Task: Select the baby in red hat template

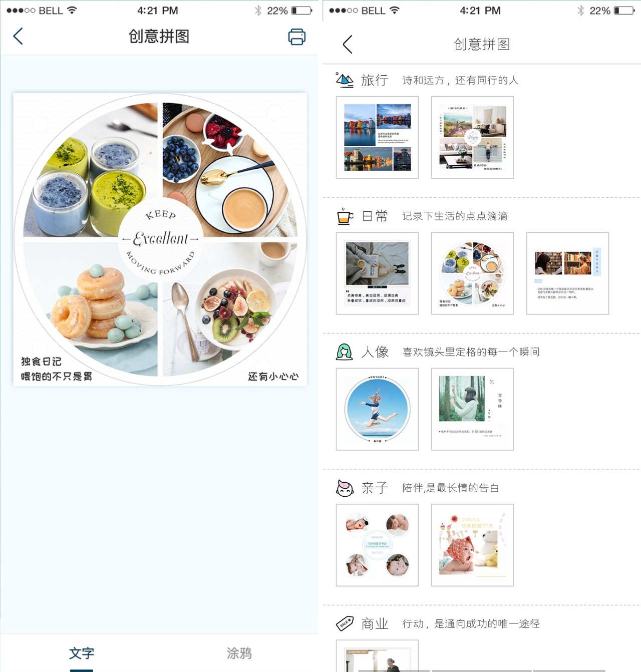Action: tap(472, 545)
